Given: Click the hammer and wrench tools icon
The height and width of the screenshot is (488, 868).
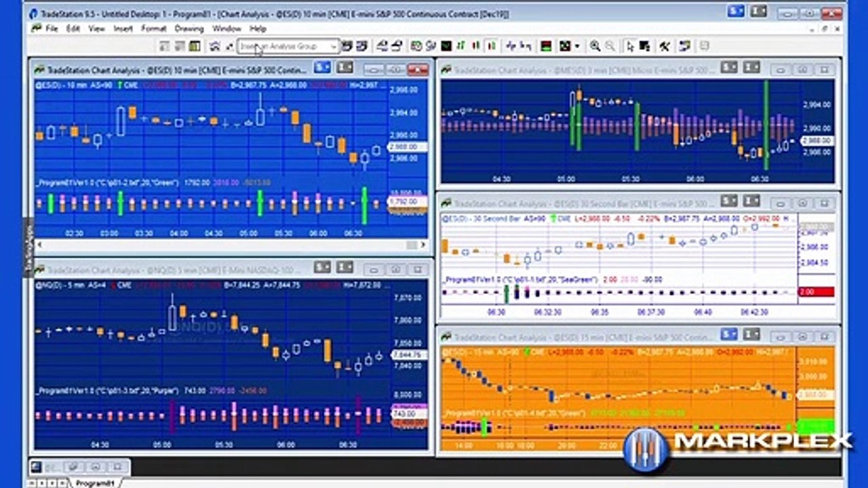Looking at the screenshot, I should (665, 46).
